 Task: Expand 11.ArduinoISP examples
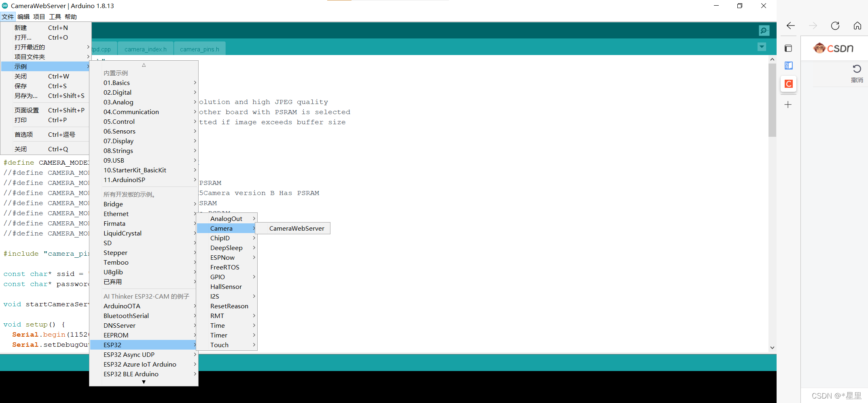144,180
